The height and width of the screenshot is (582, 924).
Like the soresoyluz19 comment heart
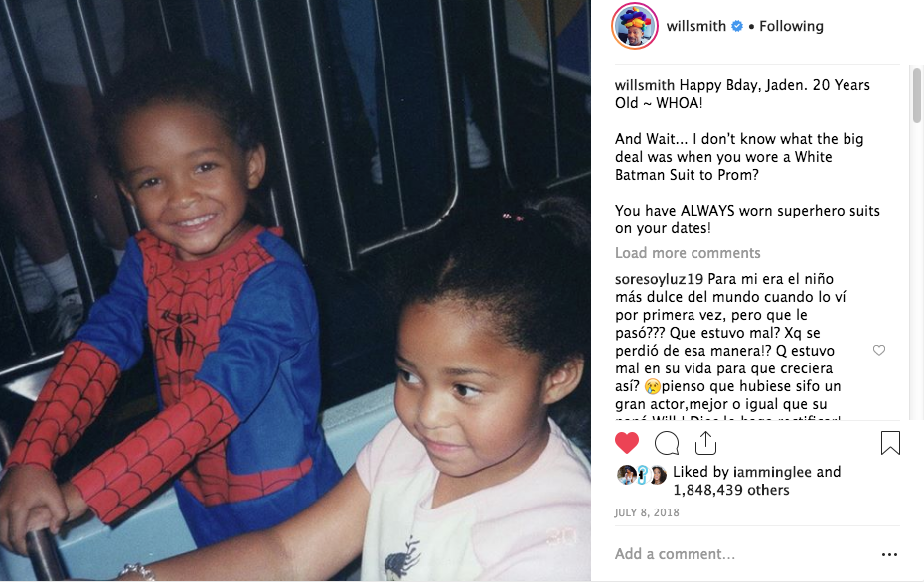point(879,350)
